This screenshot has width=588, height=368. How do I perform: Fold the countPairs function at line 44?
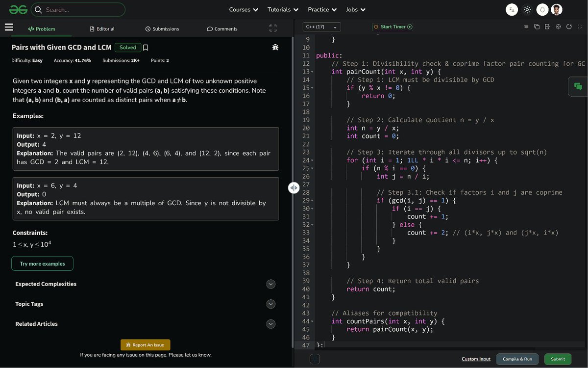pos(312,321)
